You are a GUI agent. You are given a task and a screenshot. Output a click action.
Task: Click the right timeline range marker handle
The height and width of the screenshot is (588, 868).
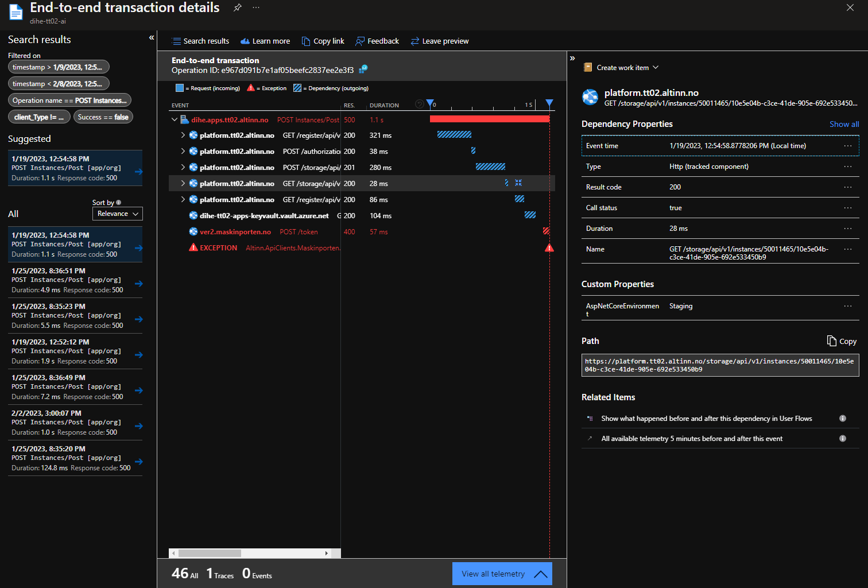549,103
